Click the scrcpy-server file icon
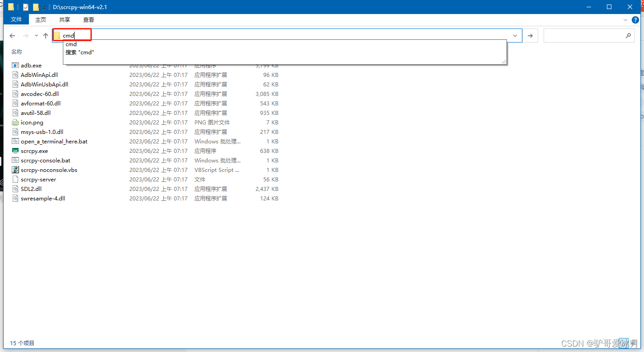 (x=15, y=180)
